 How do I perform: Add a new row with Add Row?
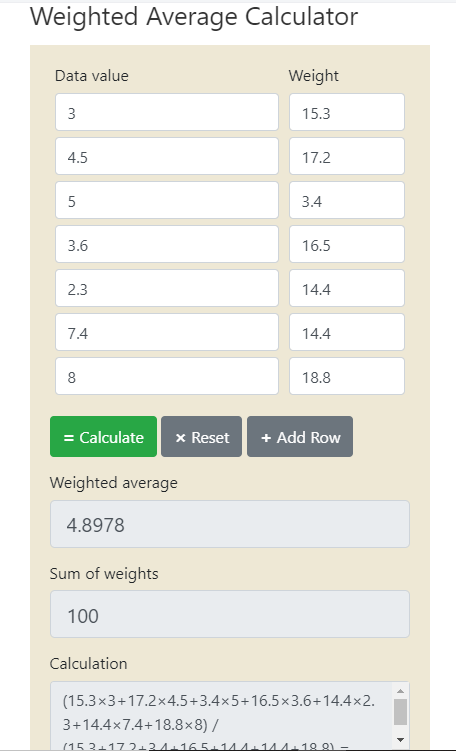click(300, 436)
